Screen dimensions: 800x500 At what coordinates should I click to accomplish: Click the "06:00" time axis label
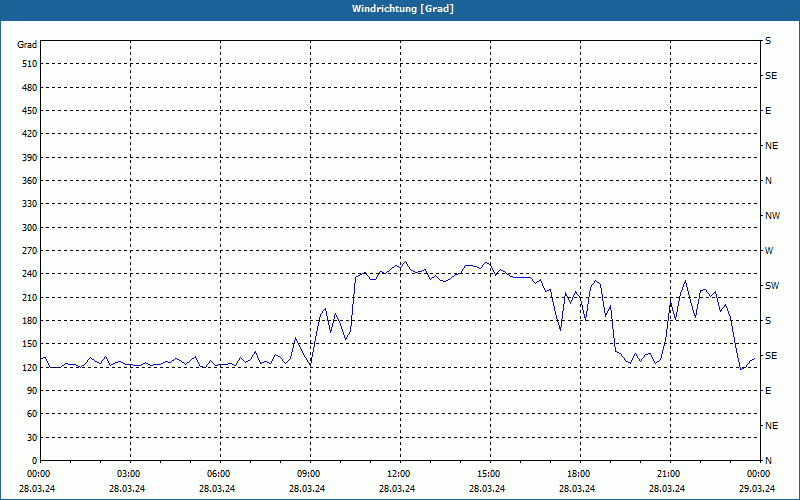(x=219, y=474)
